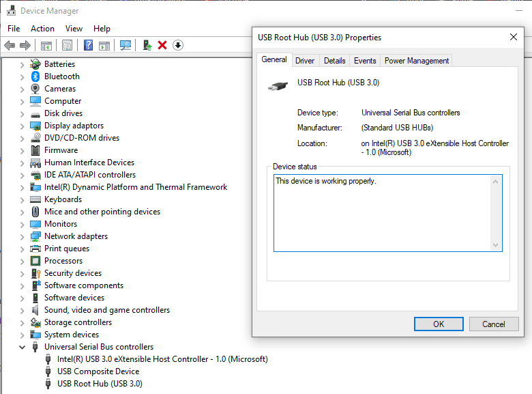Image resolution: width=532 pixels, height=394 pixels.
Task: Collapse Universal Serial Bus controllers node
Action: coord(22,347)
